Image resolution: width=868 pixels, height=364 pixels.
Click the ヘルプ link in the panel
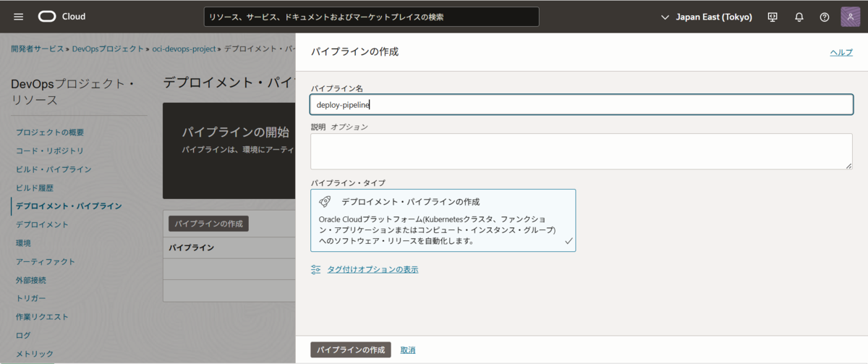pos(841,52)
